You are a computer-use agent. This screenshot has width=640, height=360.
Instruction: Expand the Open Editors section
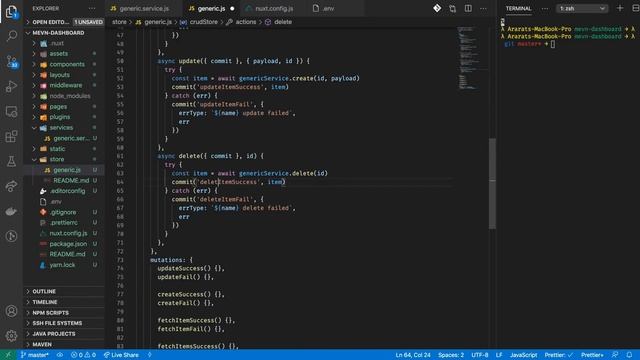(50, 22)
